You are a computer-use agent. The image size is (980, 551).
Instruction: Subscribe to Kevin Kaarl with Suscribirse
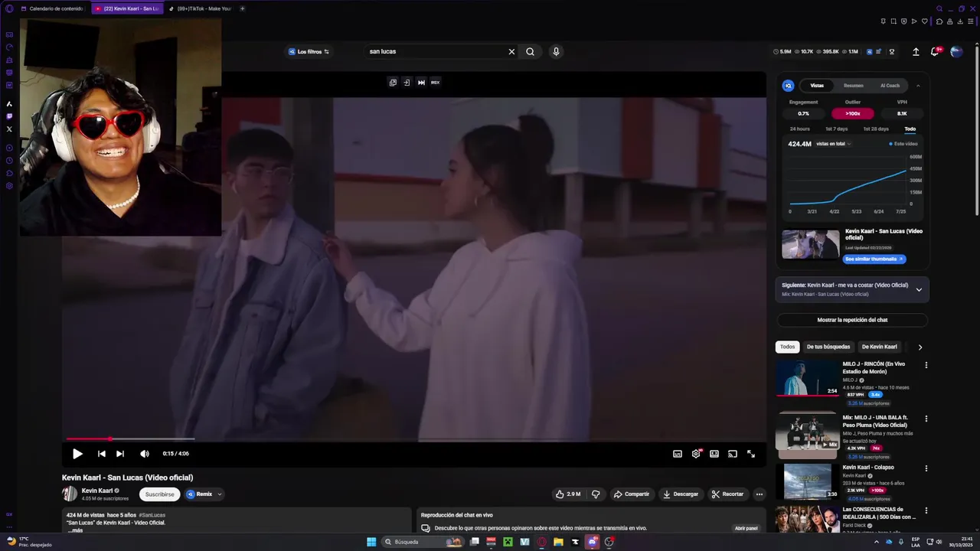click(159, 494)
